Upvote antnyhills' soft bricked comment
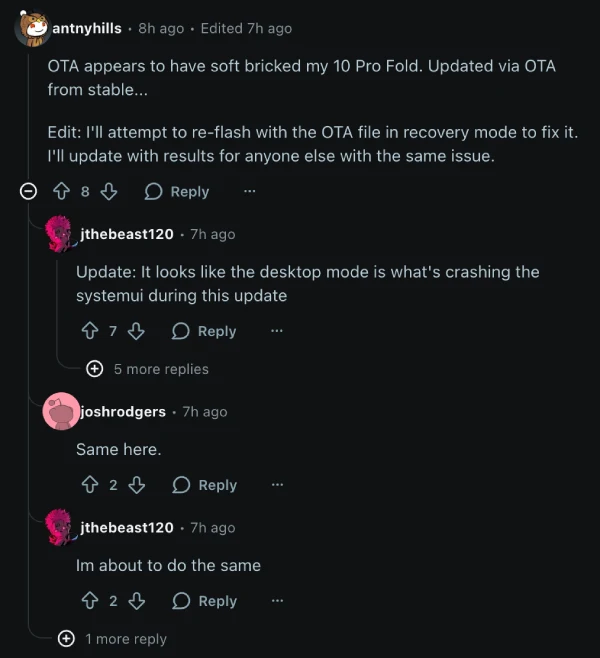 click(x=61, y=192)
